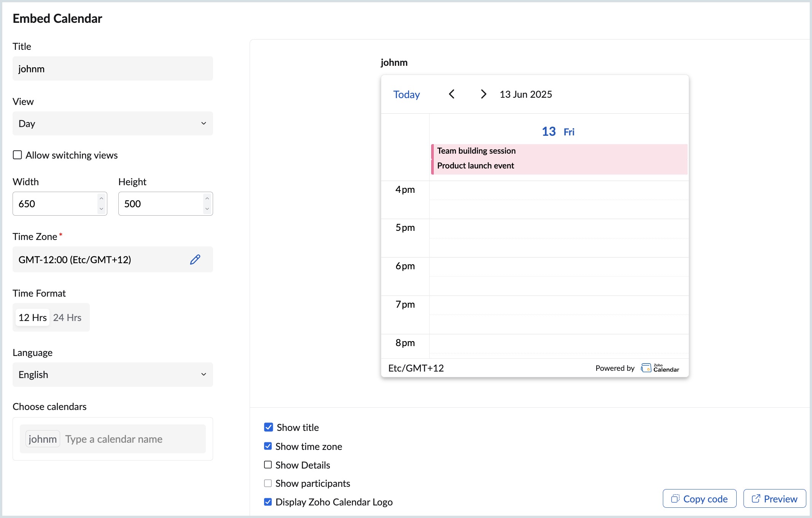Click the Copy code button
Image resolution: width=812 pixels, height=518 pixels.
click(699, 499)
